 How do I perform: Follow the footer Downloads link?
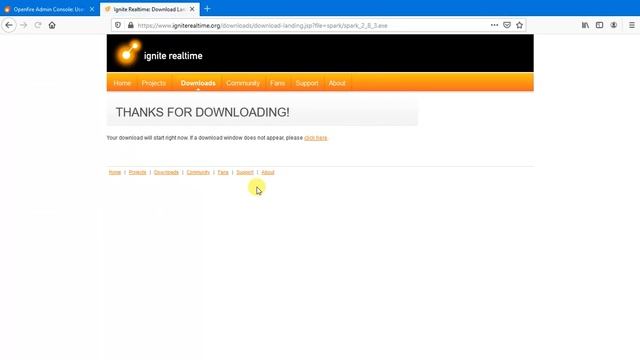[166, 172]
